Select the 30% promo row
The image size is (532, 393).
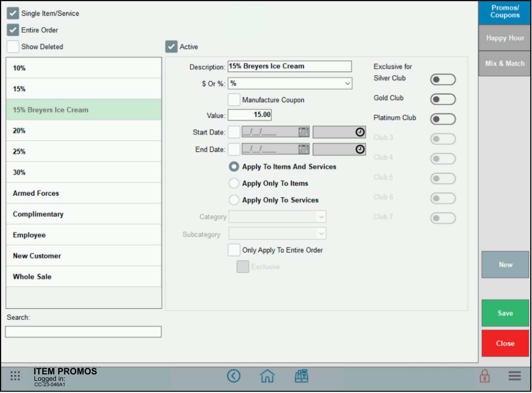tap(84, 172)
